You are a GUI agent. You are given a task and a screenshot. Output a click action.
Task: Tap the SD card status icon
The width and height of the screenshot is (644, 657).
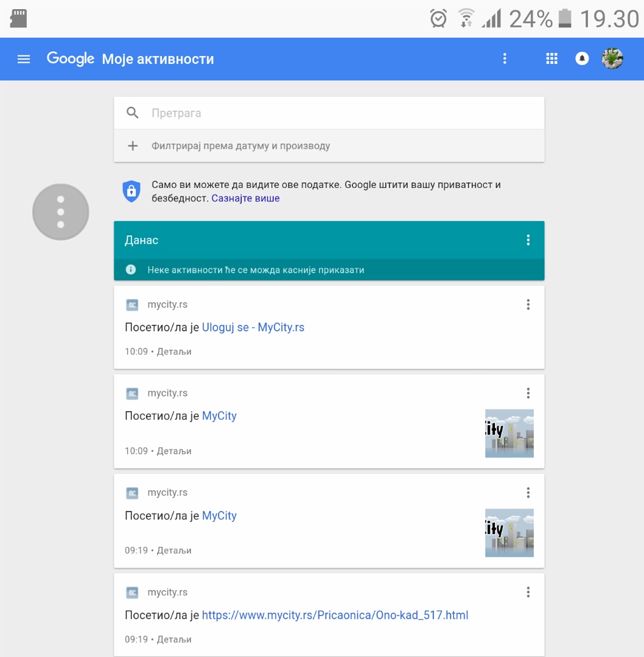coord(18,19)
